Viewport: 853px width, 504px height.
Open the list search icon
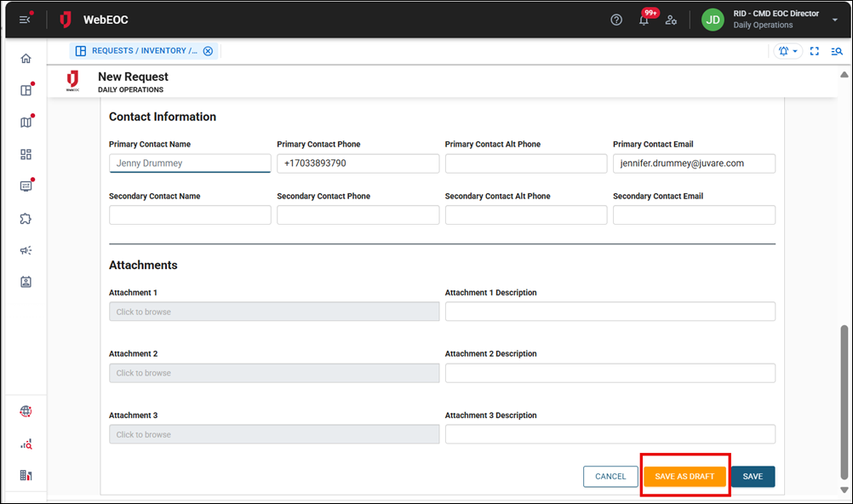[x=836, y=51]
